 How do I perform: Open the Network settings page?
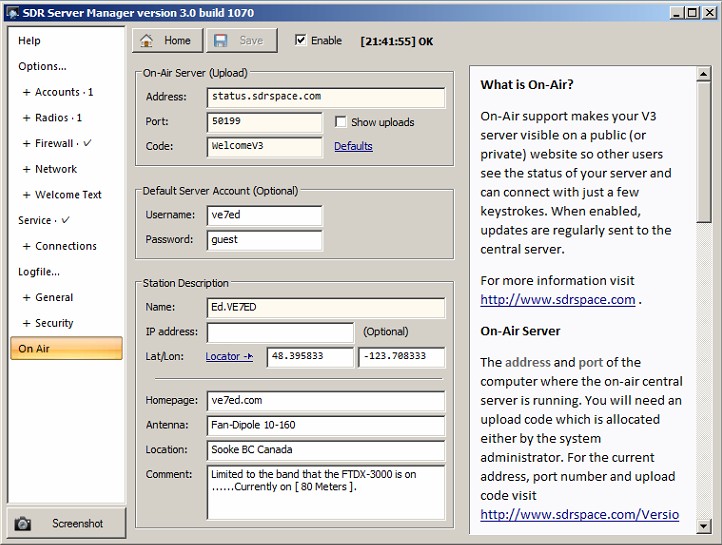[x=56, y=169]
